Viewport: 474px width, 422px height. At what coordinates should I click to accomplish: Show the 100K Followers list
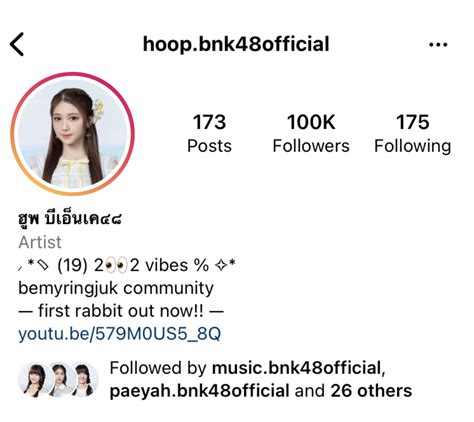[311, 133]
